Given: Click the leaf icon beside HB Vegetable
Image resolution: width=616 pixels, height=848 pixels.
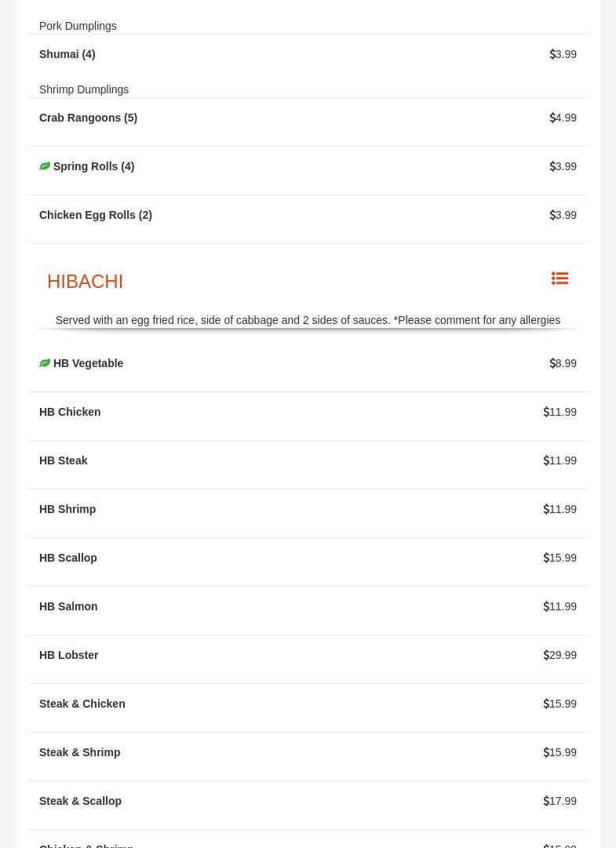Looking at the screenshot, I should click(45, 363).
